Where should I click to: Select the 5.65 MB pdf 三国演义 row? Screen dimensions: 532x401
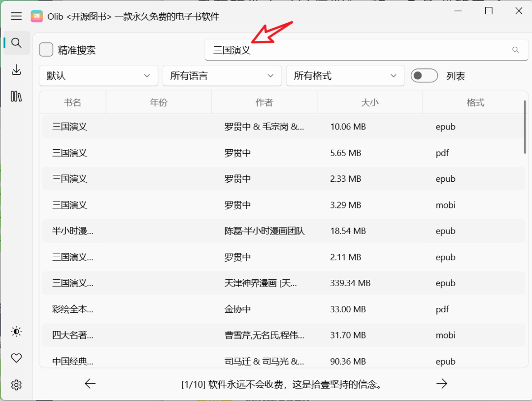246,153
